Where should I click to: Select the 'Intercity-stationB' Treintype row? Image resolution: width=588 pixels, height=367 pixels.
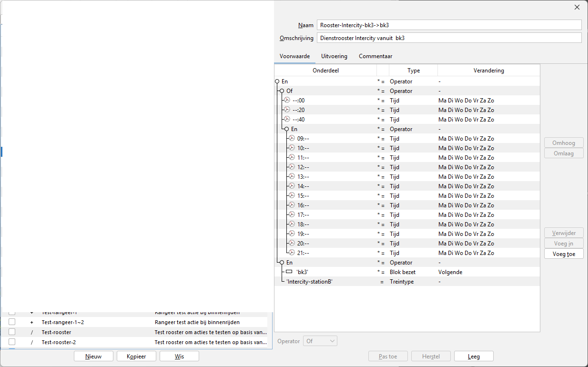click(309, 282)
